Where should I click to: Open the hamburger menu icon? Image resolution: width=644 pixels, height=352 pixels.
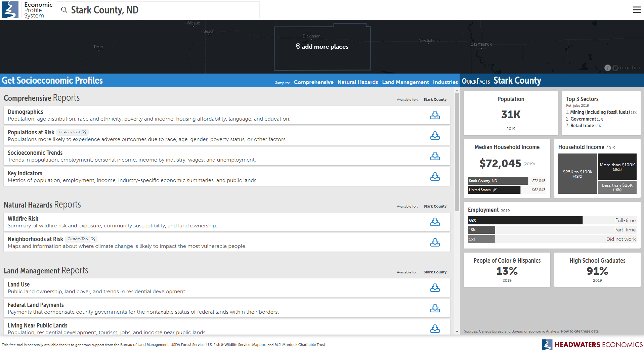[637, 10]
